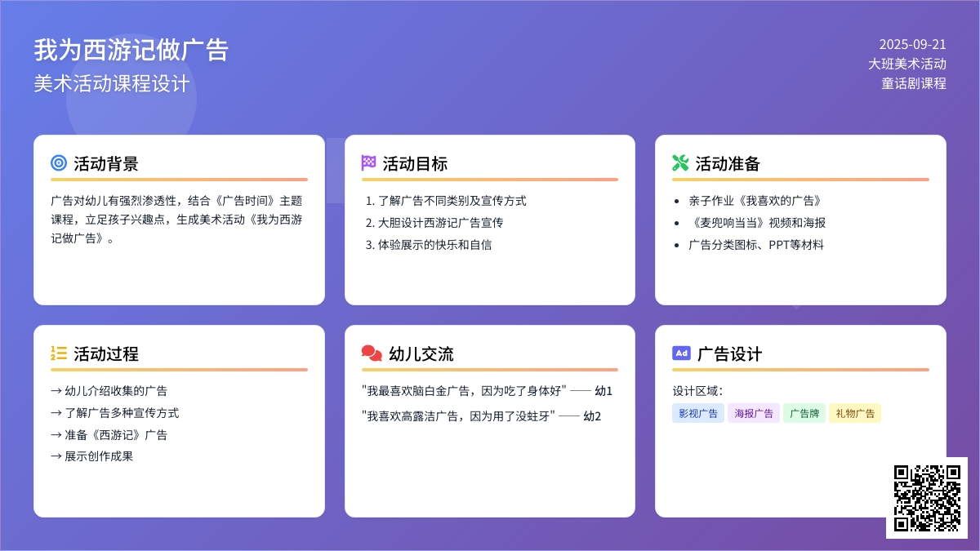Select the green 广告牌 tag
The height and width of the screenshot is (551, 980).
pos(804,414)
